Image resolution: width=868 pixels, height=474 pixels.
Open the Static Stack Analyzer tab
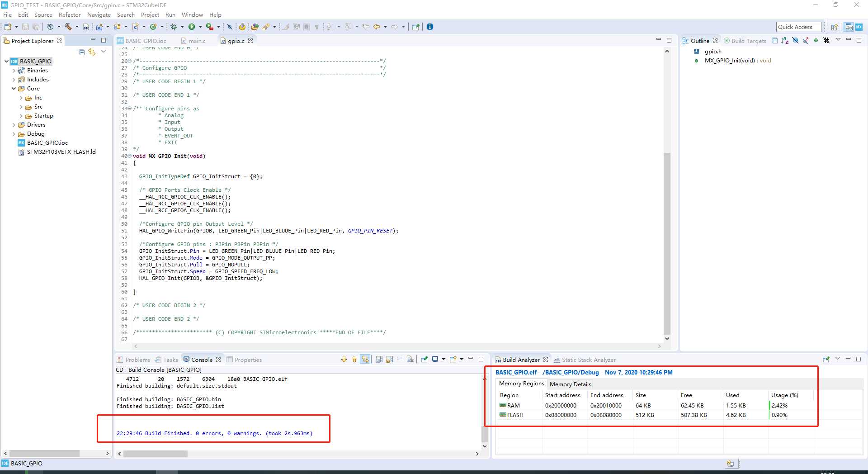pos(585,360)
